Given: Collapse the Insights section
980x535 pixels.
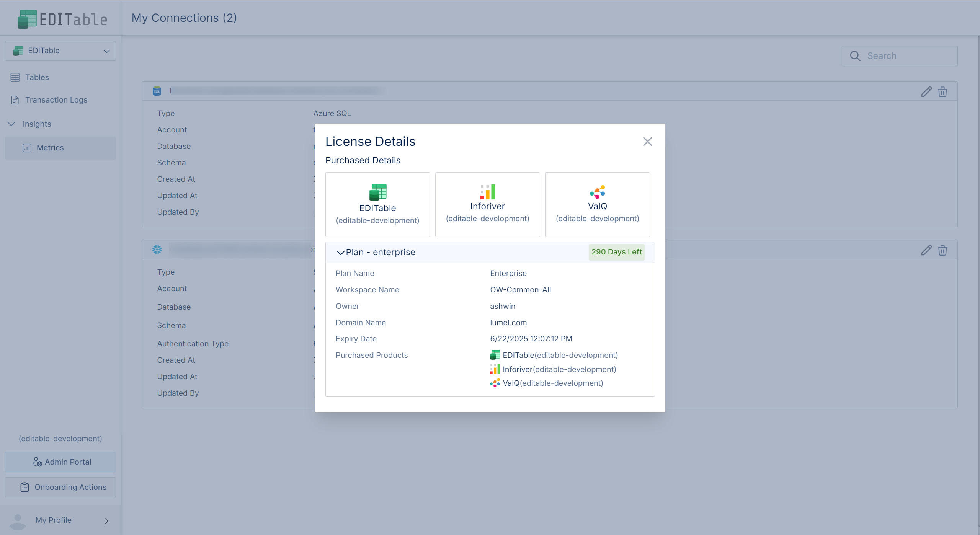Looking at the screenshot, I should 12,124.
